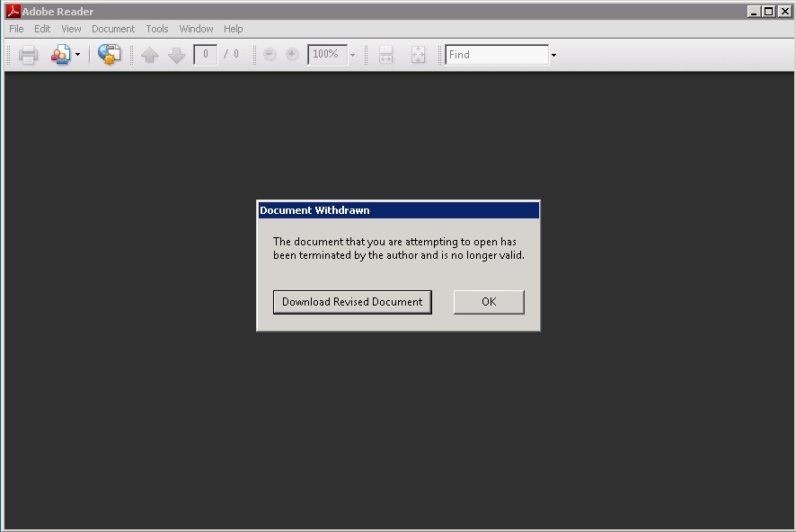
Task: Click the globe web conference icon
Action: (109, 55)
